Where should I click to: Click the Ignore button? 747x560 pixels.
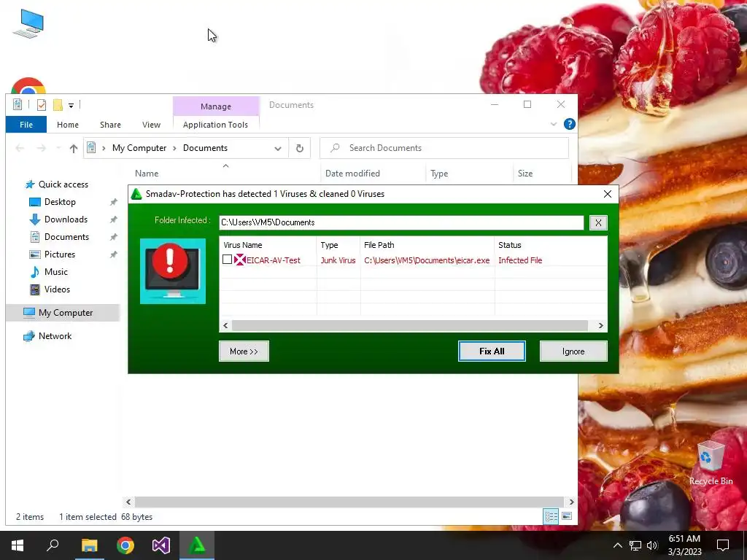click(x=573, y=351)
